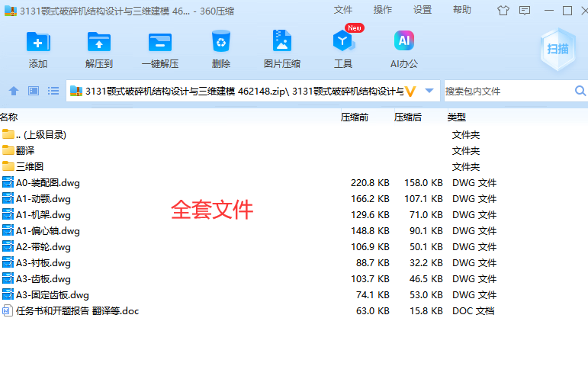Viewport: 588px width, 376px height.
Task: Open the 帮助 menu
Action: (x=462, y=10)
